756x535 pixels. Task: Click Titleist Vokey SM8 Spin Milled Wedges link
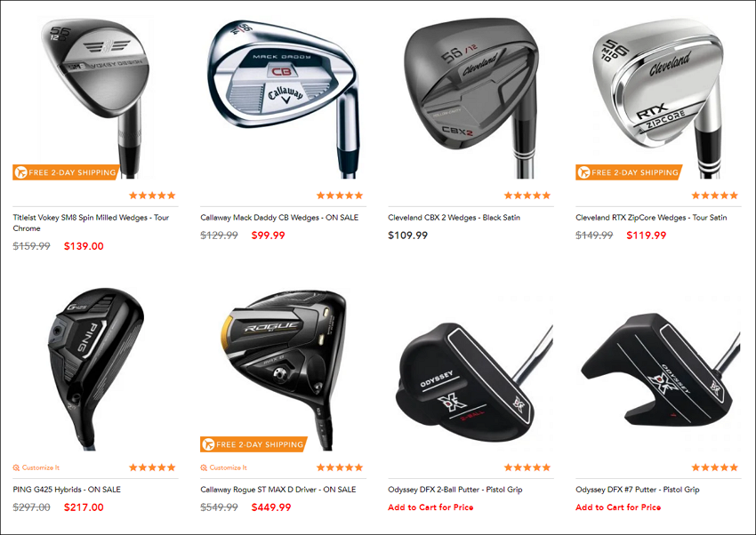pos(91,223)
